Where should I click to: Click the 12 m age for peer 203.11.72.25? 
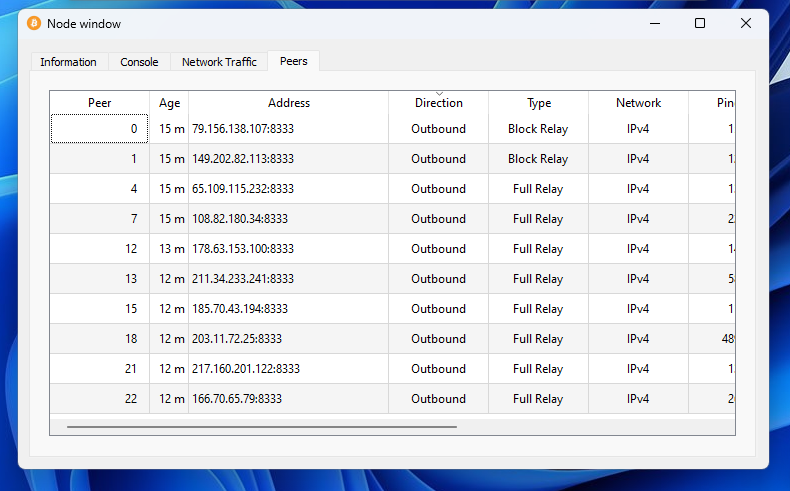172,338
